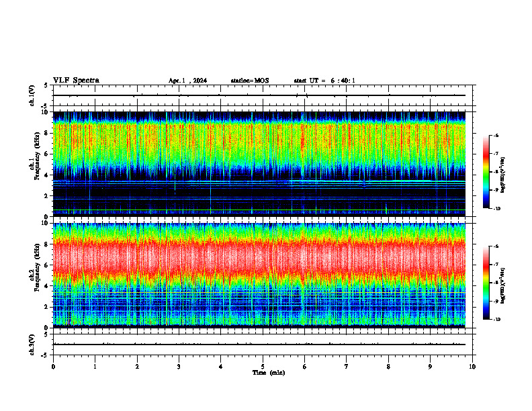Click the "station=MOS" header label
The width and height of the screenshot is (532, 411).
pyautogui.click(x=250, y=81)
